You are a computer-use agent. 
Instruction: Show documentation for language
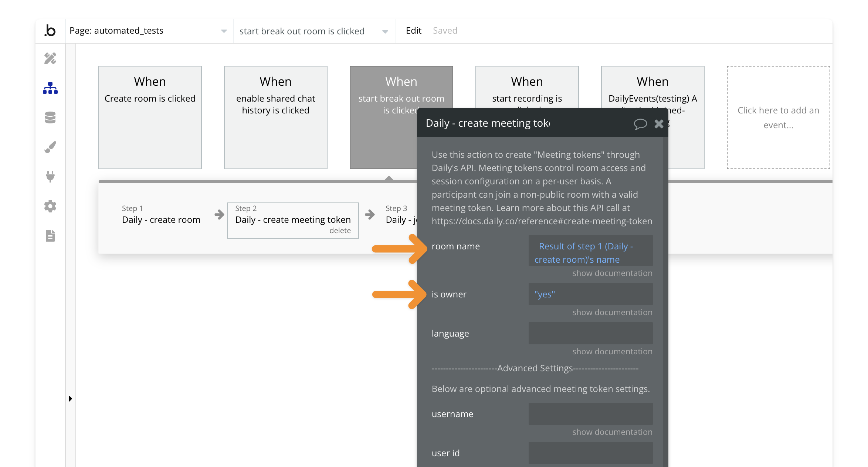point(612,352)
